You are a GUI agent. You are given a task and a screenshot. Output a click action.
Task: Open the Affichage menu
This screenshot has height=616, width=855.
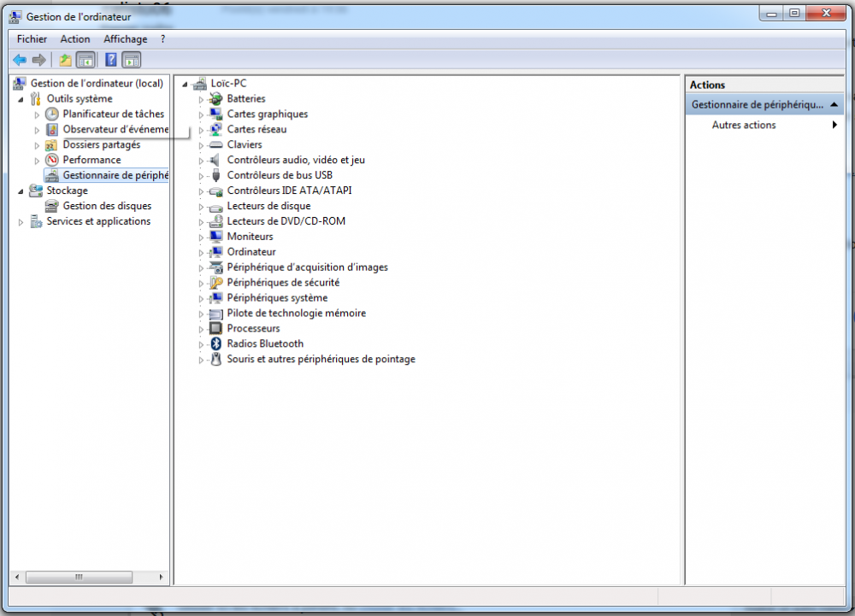point(125,39)
